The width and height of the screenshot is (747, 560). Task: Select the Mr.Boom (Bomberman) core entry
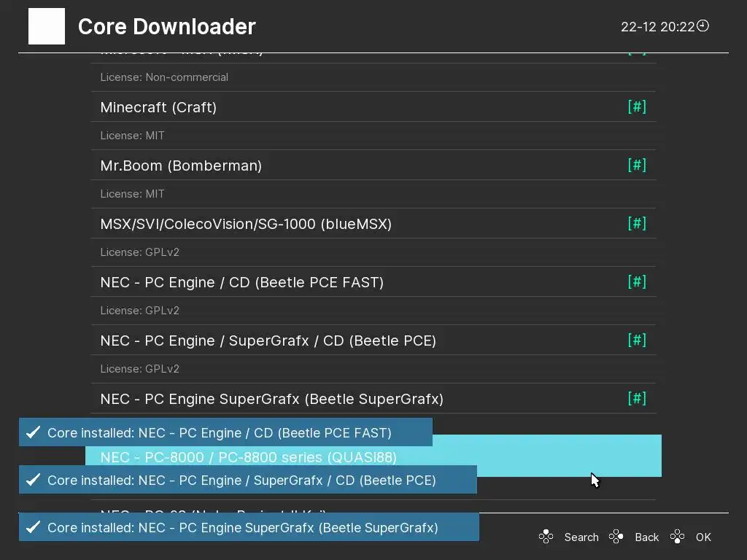click(181, 166)
